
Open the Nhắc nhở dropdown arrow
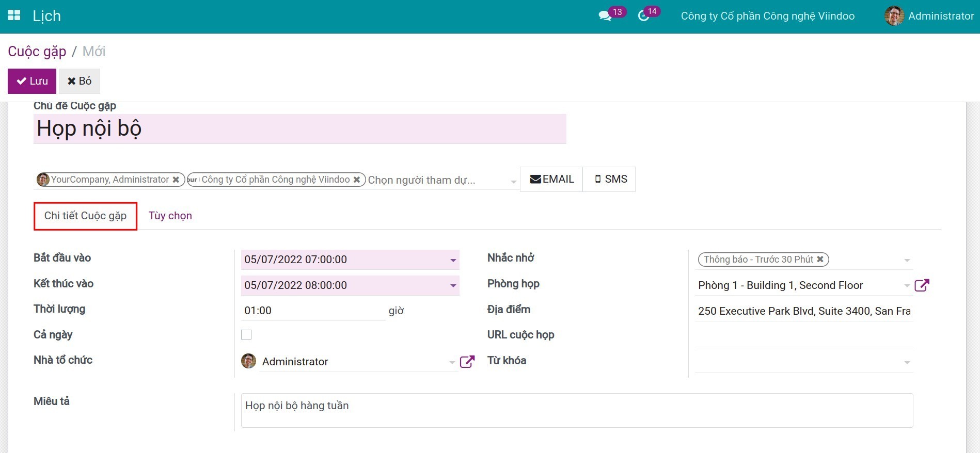click(907, 261)
